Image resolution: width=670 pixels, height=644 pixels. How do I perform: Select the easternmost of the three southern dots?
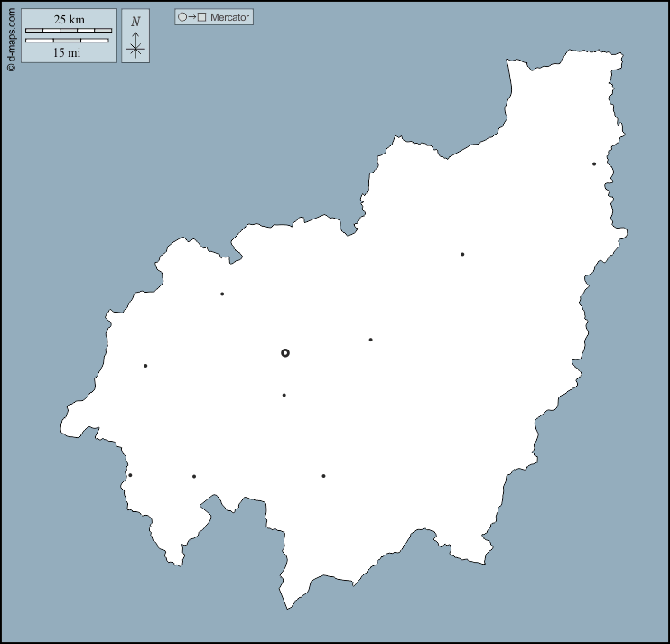323,476
